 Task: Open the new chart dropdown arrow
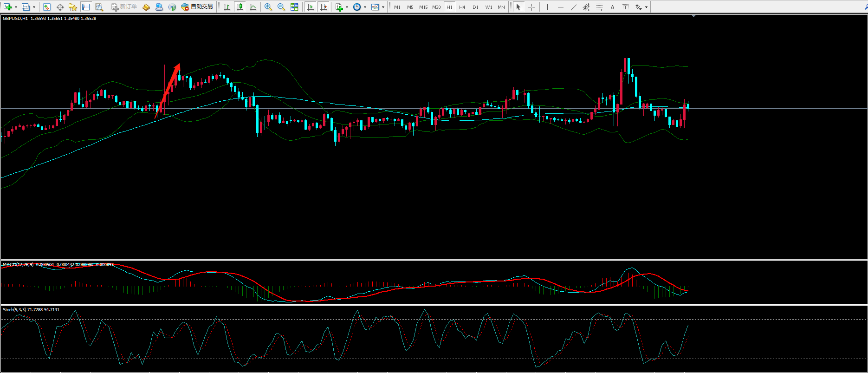[16, 7]
